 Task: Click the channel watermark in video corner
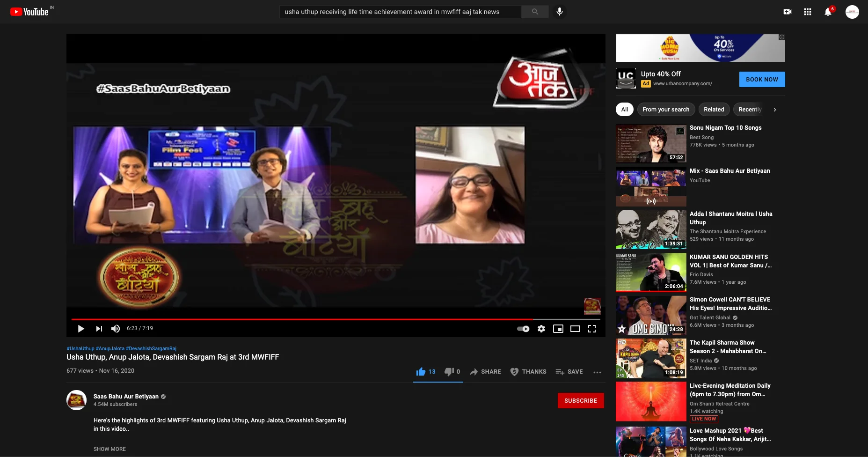click(x=592, y=306)
